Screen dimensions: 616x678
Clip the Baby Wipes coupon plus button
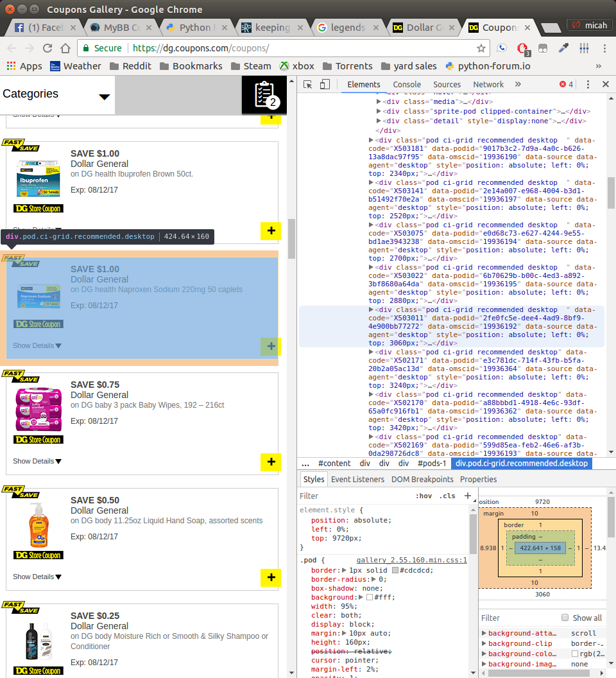pos(271,462)
